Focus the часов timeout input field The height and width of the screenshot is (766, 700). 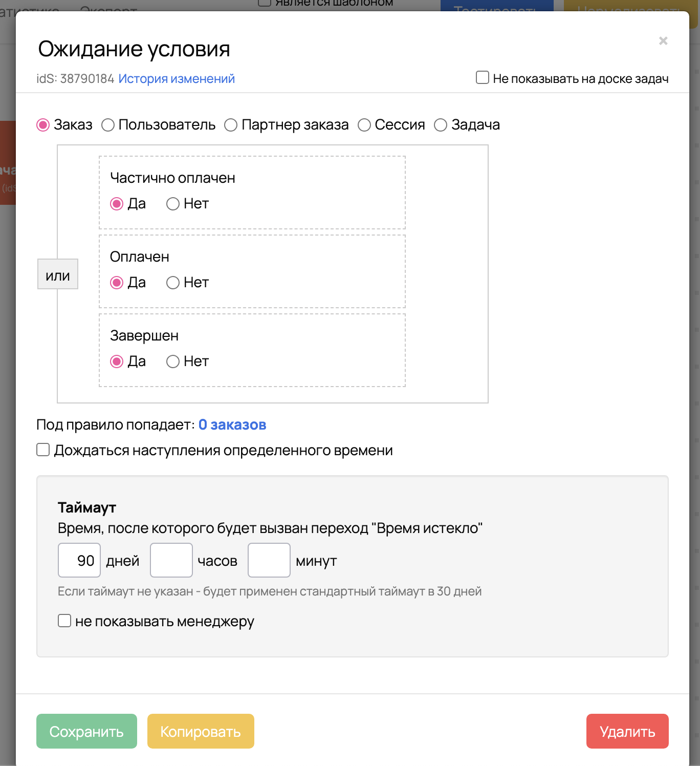coord(171,560)
